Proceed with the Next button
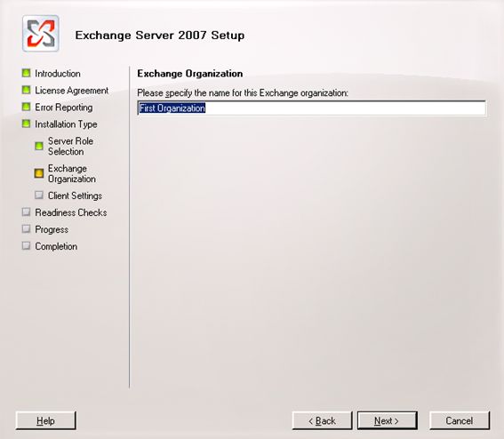The width and height of the screenshot is (504, 439). (388, 420)
